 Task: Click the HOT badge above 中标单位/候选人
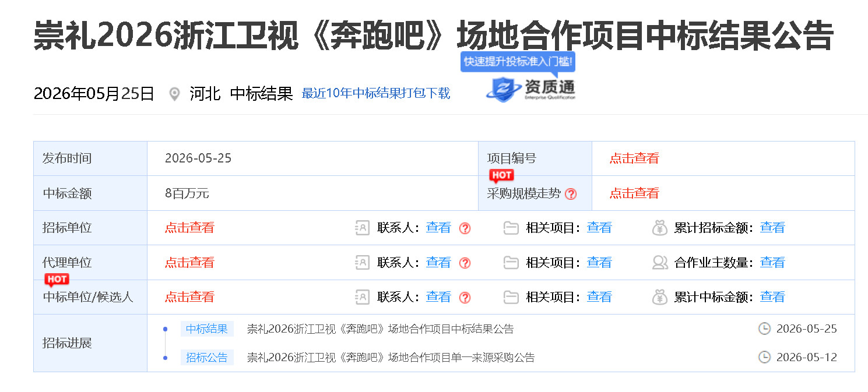57,280
